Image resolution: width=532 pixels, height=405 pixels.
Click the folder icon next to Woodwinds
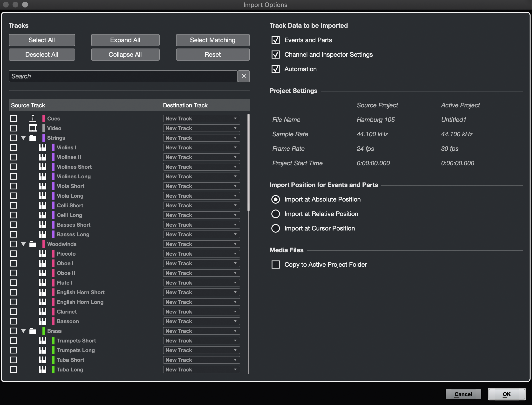point(33,244)
